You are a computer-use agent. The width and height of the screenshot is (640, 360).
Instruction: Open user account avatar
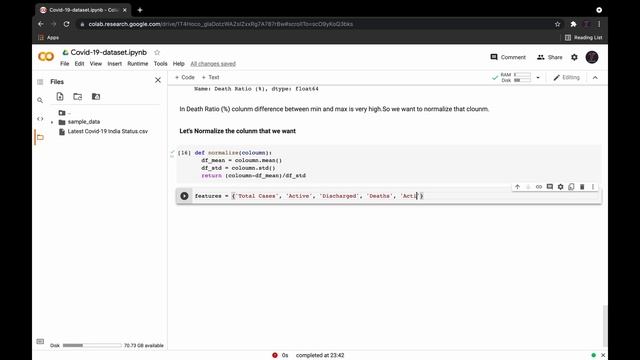coord(592,57)
